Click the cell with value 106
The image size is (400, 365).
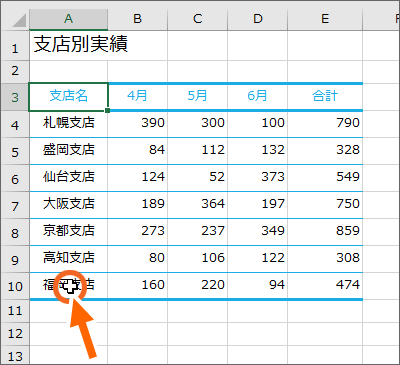[x=197, y=259]
